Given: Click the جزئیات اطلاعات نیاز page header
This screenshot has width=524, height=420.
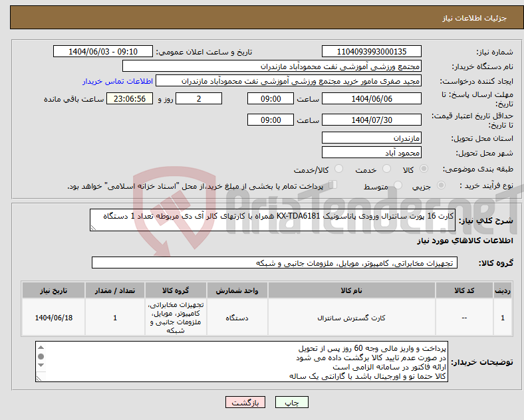Looking at the screenshot, I should 267,17.
